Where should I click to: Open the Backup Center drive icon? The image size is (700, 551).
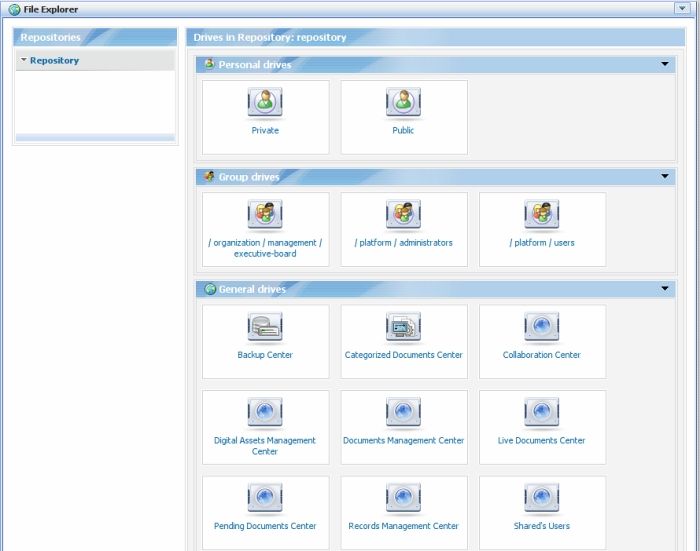click(x=265, y=327)
